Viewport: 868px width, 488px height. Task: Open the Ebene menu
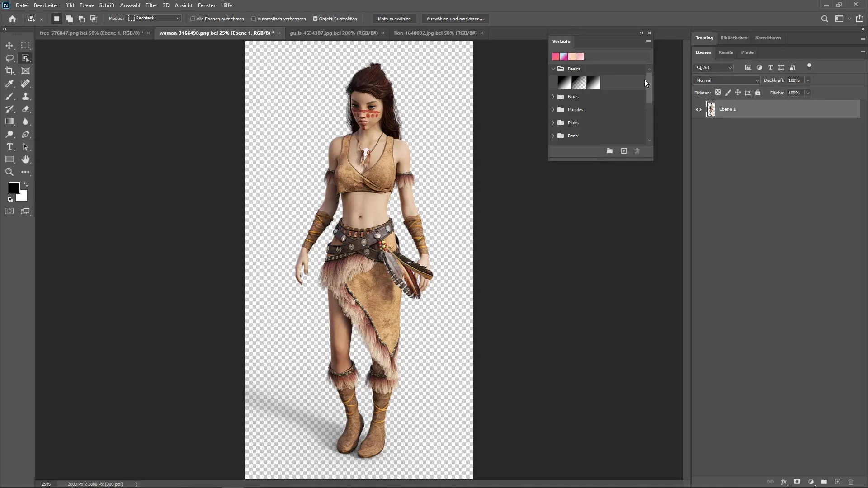pos(86,5)
